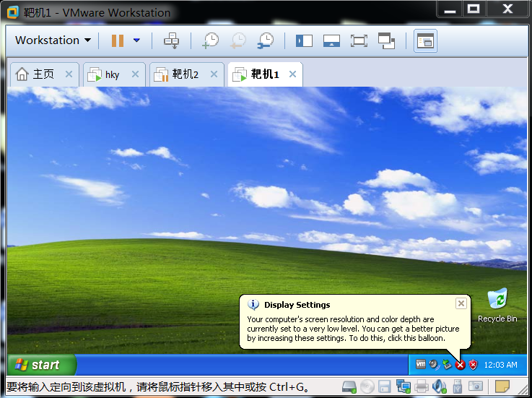Open the snapshot manager
This screenshot has width=532, height=398.
pos(266,40)
